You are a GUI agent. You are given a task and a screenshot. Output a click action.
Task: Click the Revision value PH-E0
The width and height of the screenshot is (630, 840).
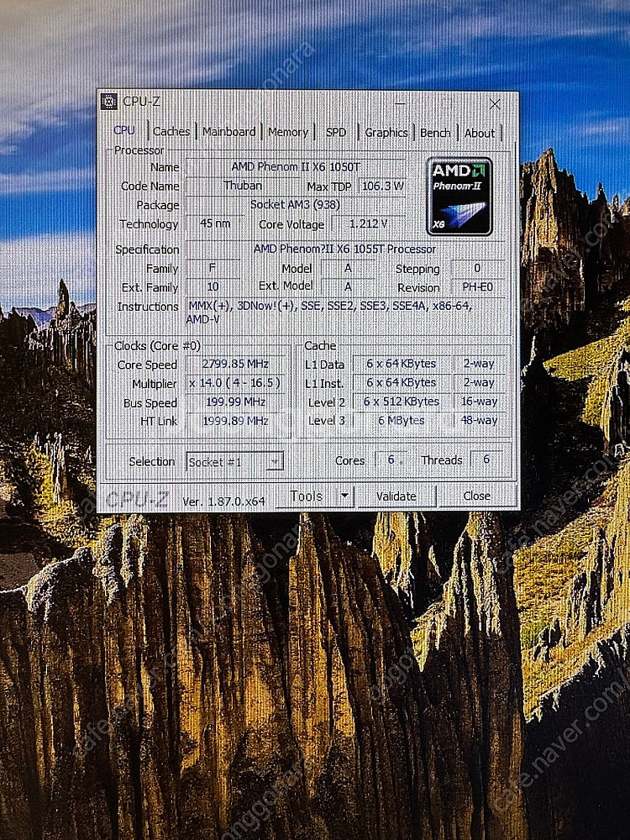point(478,287)
